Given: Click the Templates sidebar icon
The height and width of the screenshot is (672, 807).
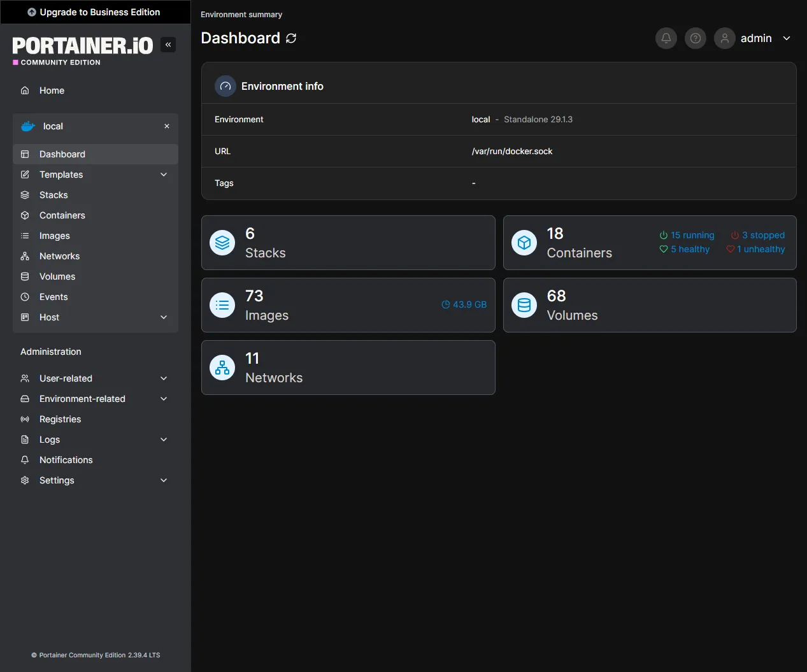Looking at the screenshot, I should coord(25,175).
